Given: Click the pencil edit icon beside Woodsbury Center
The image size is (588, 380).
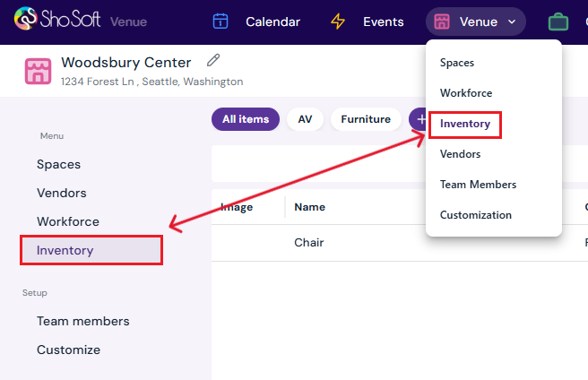Looking at the screenshot, I should point(212,61).
